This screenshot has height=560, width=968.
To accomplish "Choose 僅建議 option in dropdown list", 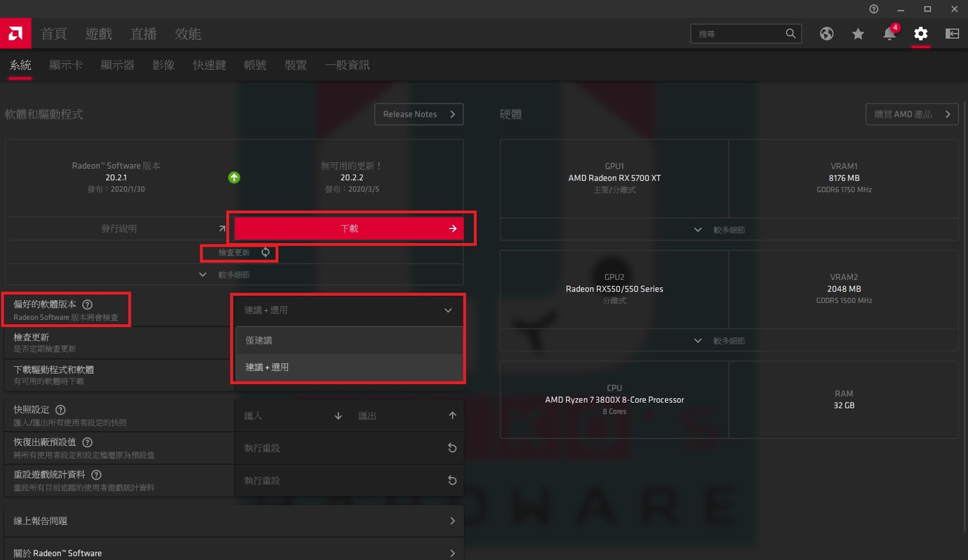I will click(349, 340).
